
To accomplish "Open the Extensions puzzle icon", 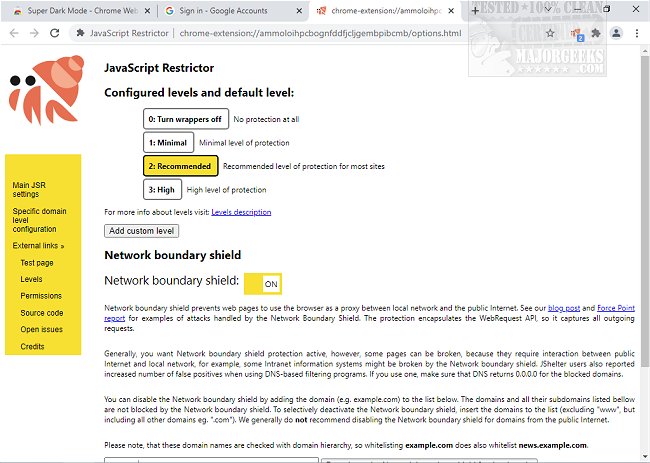I will pos(597,32).
